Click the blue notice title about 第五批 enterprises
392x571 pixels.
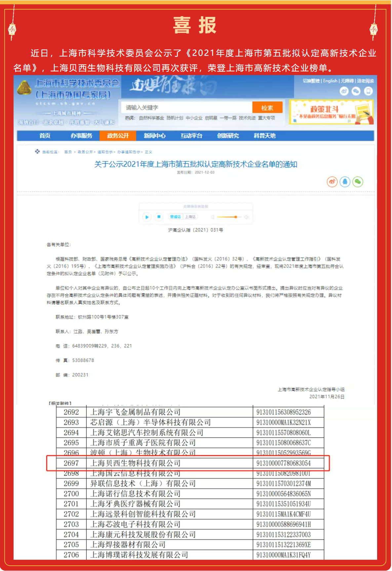[196, 164]
